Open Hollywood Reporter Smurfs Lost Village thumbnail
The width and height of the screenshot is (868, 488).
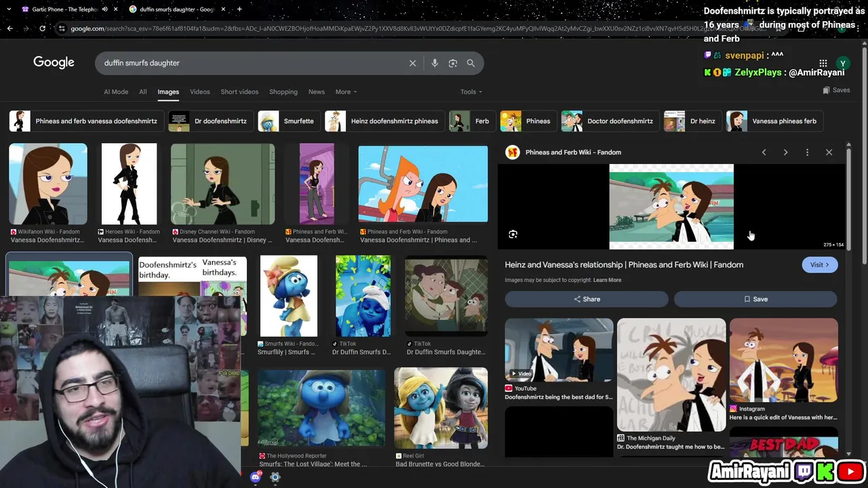[x=321, y=408]
